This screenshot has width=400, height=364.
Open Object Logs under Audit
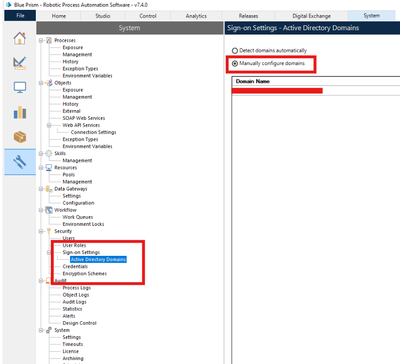(x=76, y=295)
